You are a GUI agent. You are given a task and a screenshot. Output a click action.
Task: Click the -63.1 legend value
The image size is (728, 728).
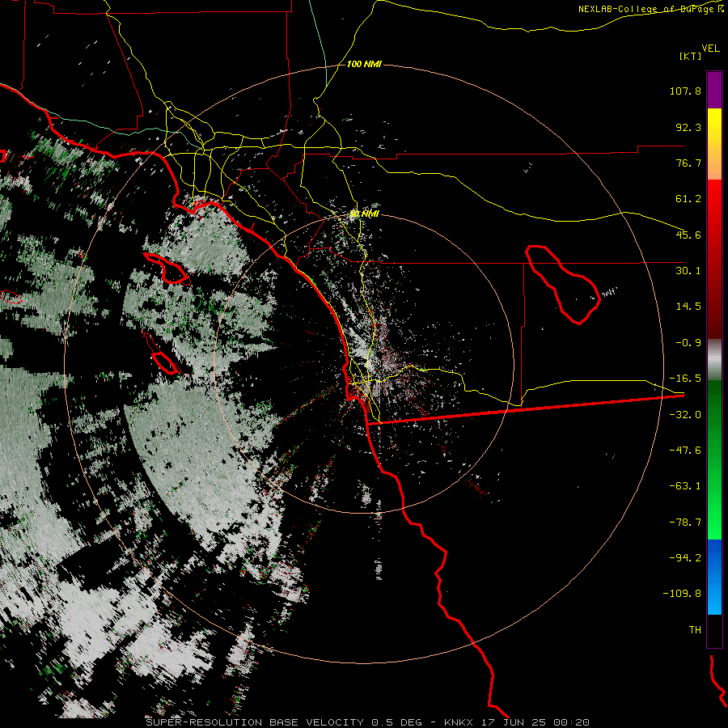point(685,486)
